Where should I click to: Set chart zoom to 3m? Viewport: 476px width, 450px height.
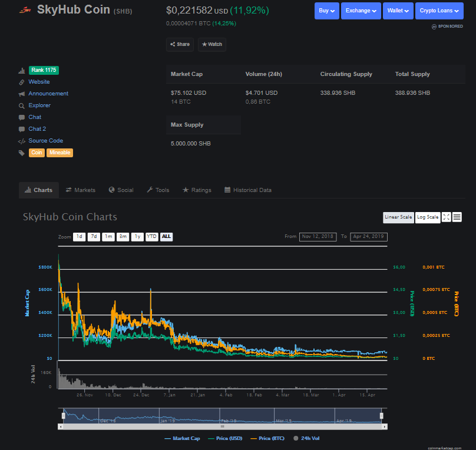[123, 237]
